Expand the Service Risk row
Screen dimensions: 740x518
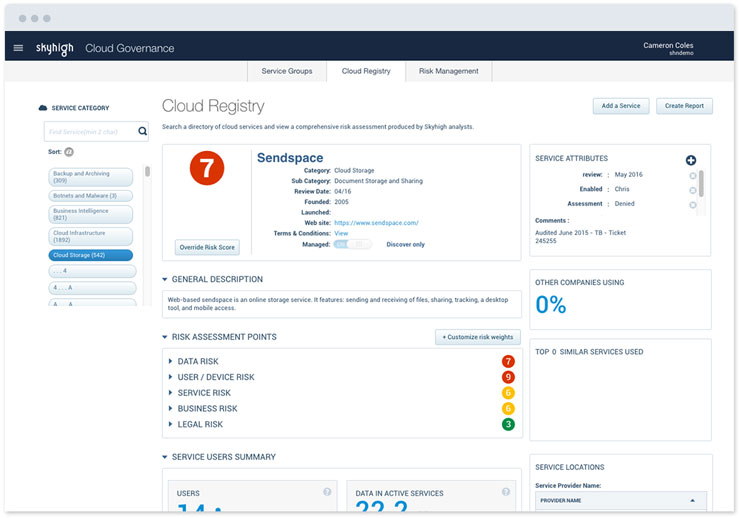click(x=170, y=393)
